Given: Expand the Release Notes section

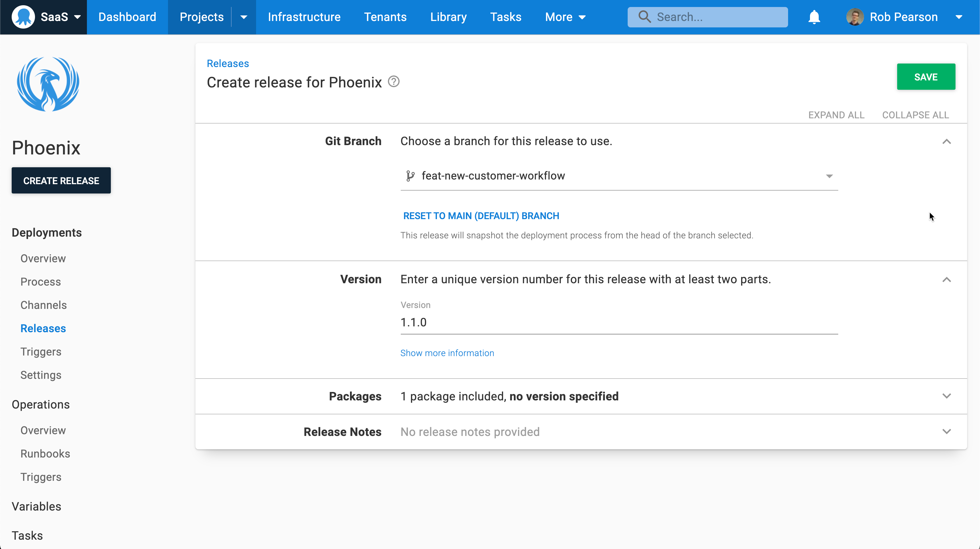Looking at the screenshot, I should [947, 431].
